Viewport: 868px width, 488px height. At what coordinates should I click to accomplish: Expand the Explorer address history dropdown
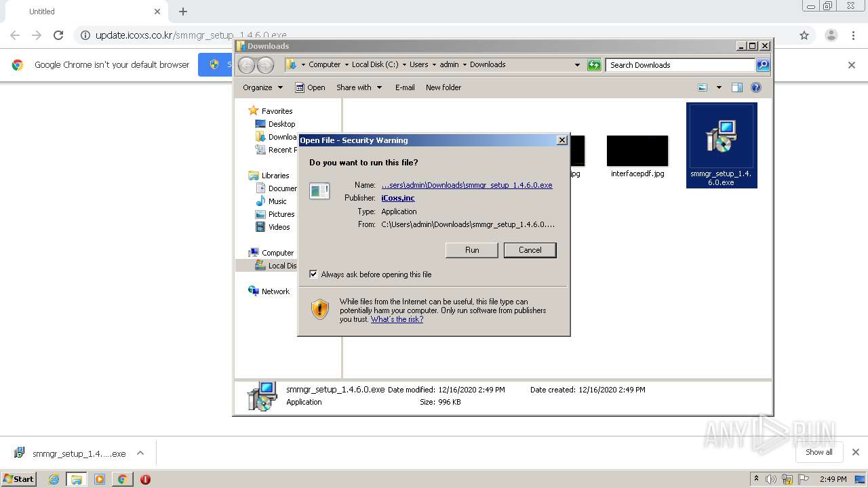coord(577,65)
